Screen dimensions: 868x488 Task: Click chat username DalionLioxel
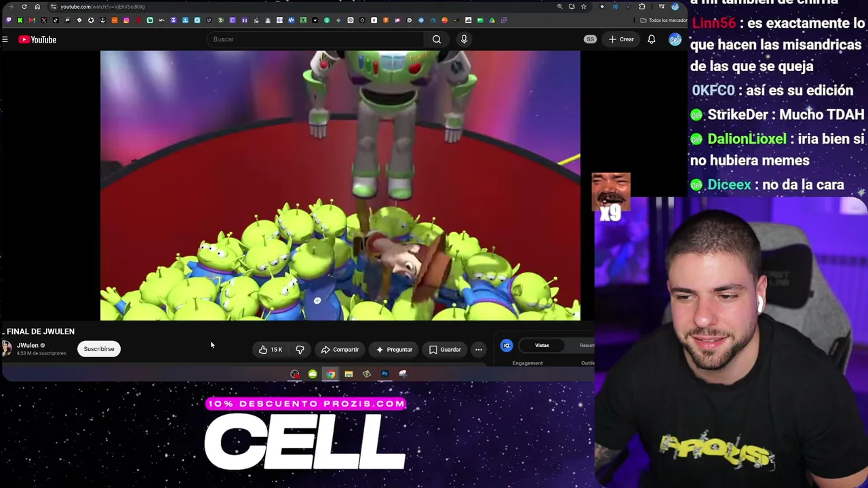747,139
